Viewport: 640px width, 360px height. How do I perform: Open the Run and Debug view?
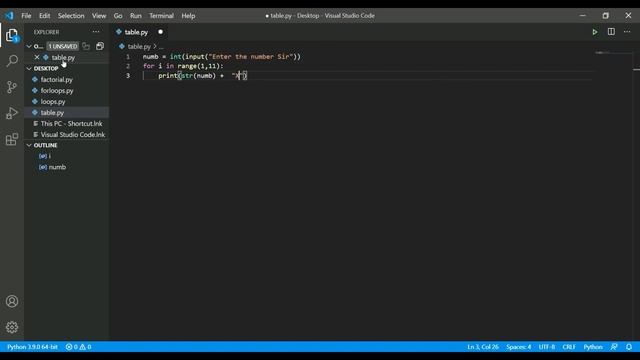point(12,113)
